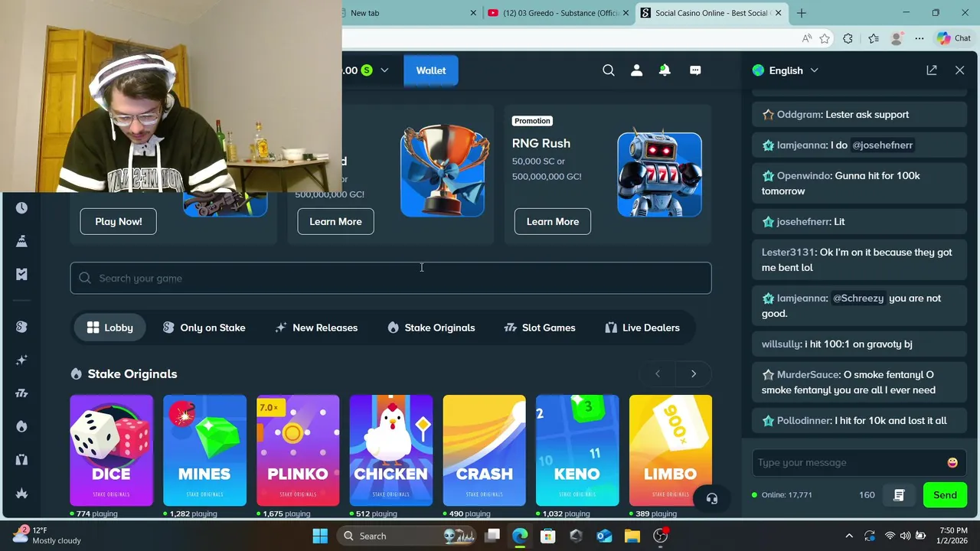980x551 pixels.
Task: Switch to New Releases tab
Action: [316, 328]
